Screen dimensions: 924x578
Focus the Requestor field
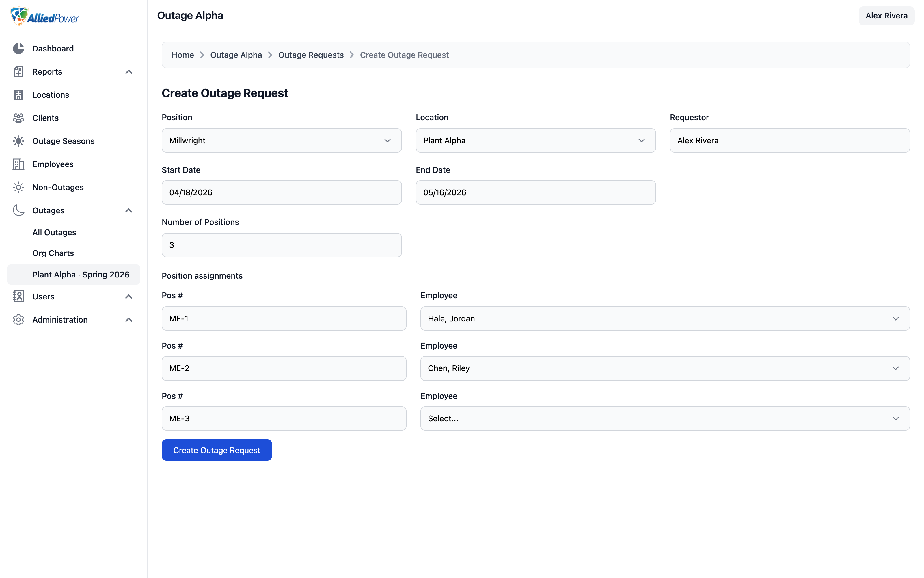pyautogui.click(x=790, y=140)
